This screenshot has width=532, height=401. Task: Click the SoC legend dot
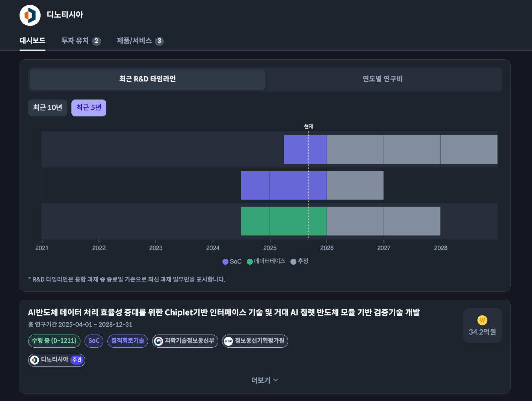tap(225, 262)
